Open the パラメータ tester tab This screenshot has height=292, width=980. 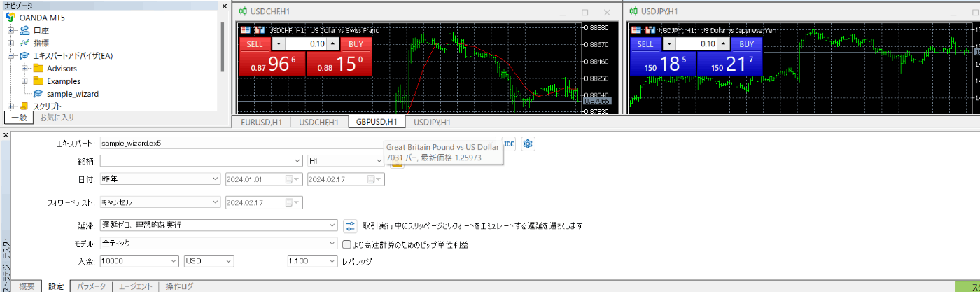coord(91,286)
